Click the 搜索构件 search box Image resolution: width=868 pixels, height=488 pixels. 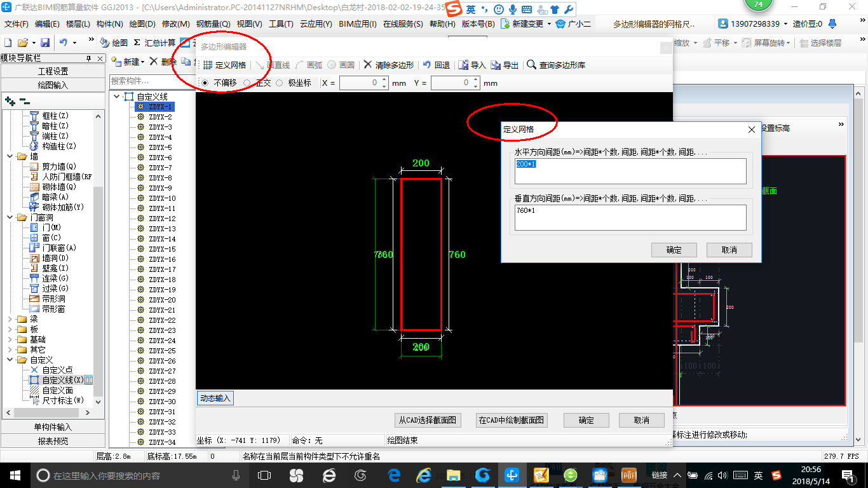pyautogui.click(x=151, y=81)
